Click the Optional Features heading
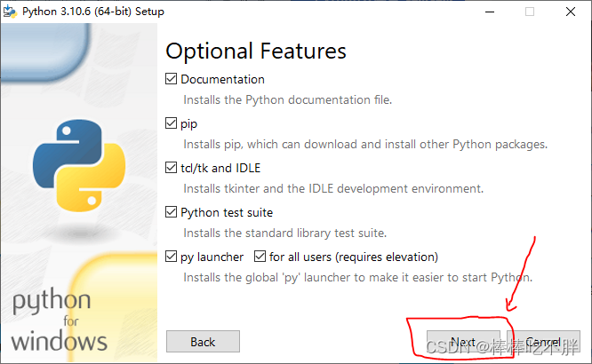592x364 pixels. point(256,51)
